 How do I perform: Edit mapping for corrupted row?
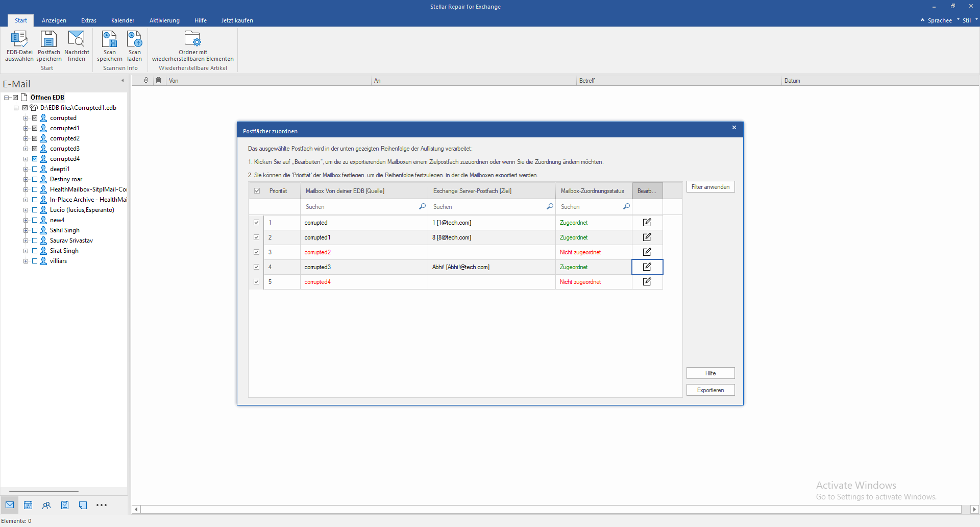(x=647, y=222)
